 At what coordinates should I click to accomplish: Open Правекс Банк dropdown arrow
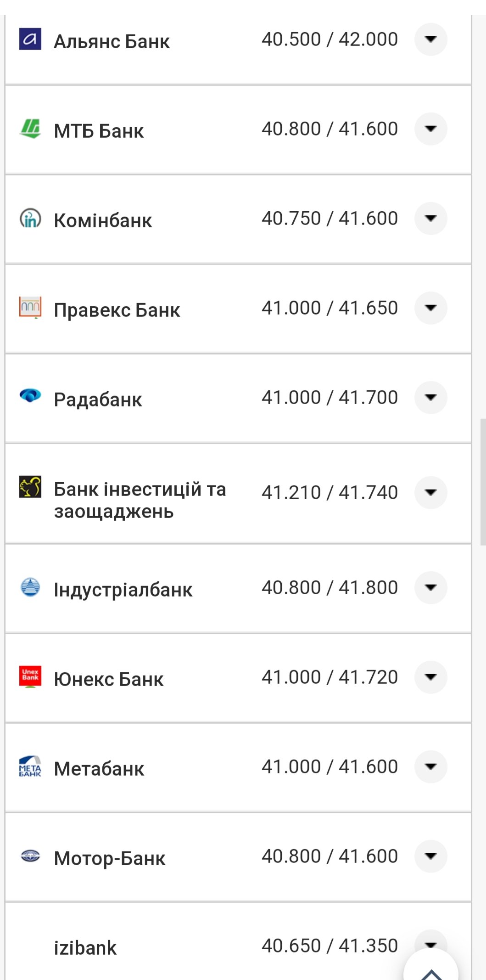(x=430, y=308)
